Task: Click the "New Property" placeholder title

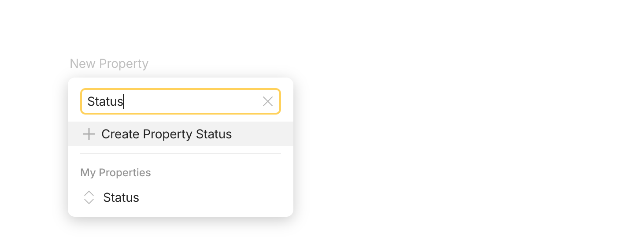Action: tap(109, 64)
